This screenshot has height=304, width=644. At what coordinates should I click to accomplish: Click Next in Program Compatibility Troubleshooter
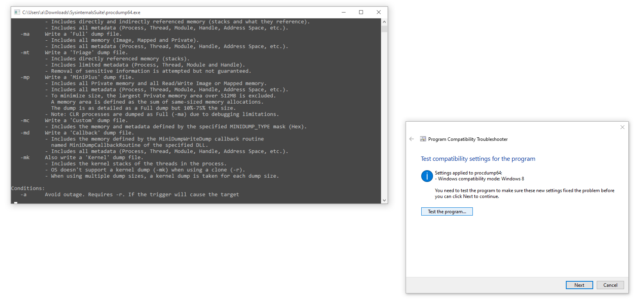point(579,285)
